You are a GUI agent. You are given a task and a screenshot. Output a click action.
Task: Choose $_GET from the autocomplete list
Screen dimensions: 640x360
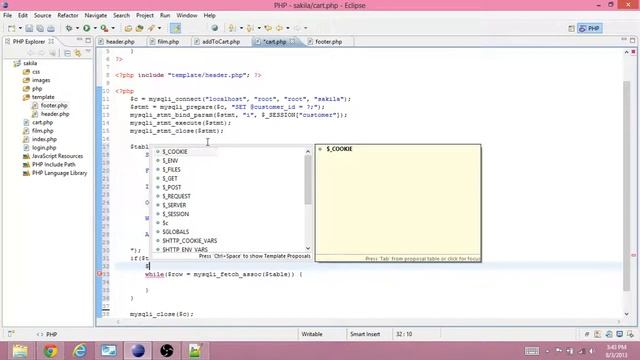[170, 178]
